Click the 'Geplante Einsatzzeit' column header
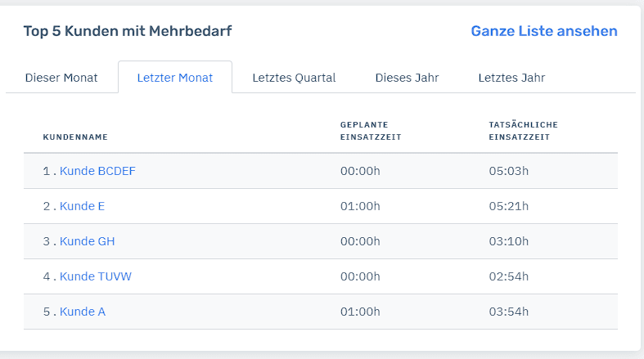644x359 pixels. coord(364,131)
